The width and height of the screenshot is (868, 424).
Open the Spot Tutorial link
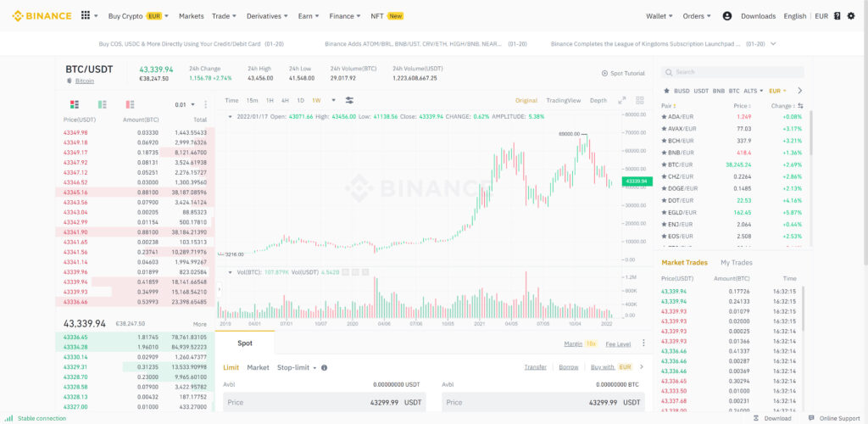pos(623,73)
